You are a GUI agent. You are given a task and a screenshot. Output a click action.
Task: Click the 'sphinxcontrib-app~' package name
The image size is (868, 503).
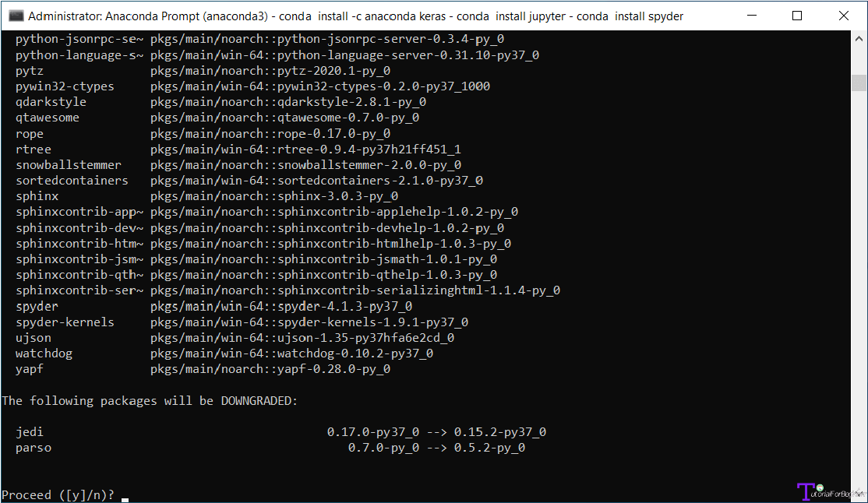pos(79,212)
